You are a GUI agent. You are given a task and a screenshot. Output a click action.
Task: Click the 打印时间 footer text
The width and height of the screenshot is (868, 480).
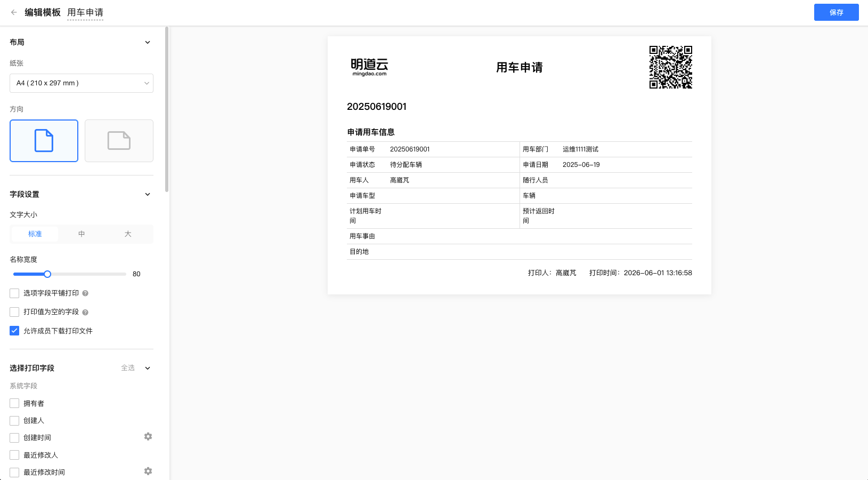pyautogui.click(x=640, y=273)
